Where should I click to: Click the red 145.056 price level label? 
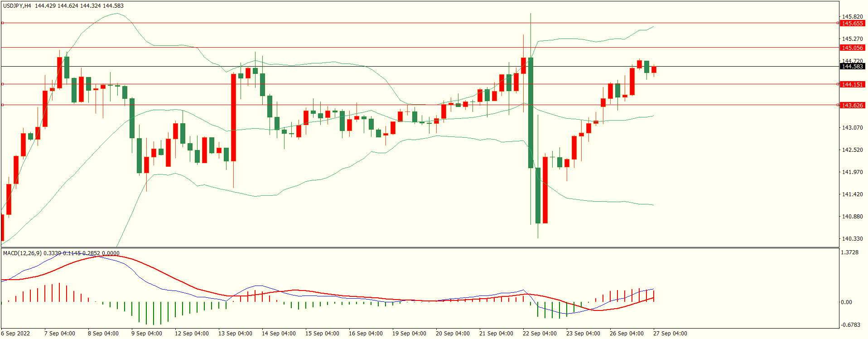(x=852, y=48)
